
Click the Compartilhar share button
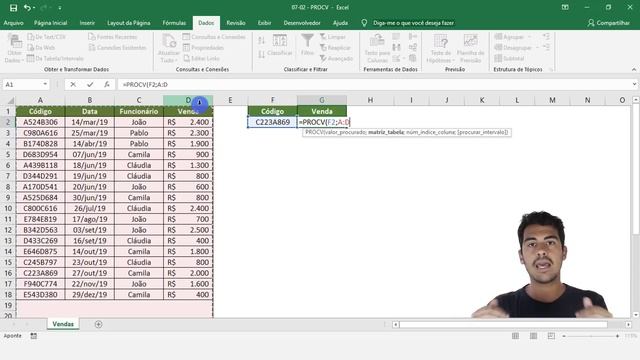609,23
